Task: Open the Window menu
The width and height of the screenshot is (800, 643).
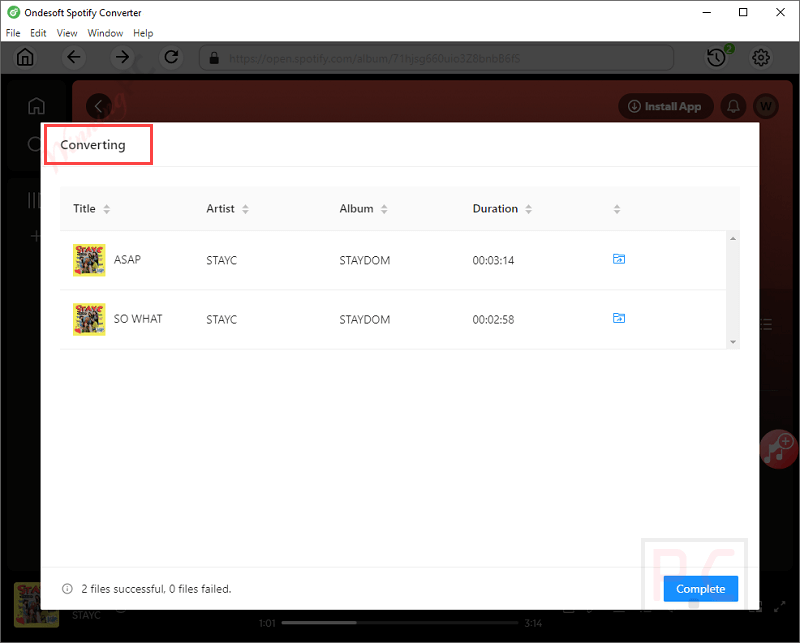Action: click(x=105, y=33)
